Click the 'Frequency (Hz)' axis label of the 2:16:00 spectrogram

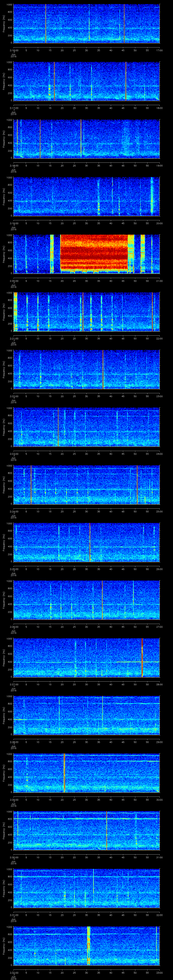[4, 24]
